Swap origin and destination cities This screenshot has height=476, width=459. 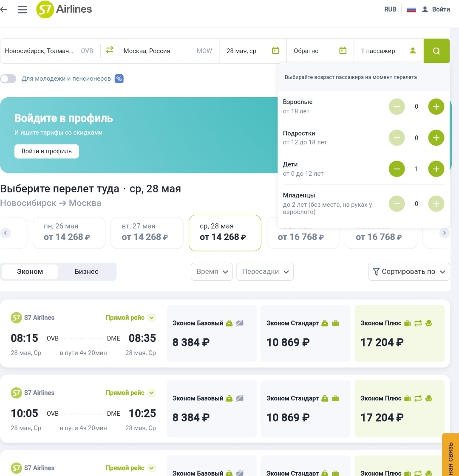pyautogui.click(x=110, y=51)
